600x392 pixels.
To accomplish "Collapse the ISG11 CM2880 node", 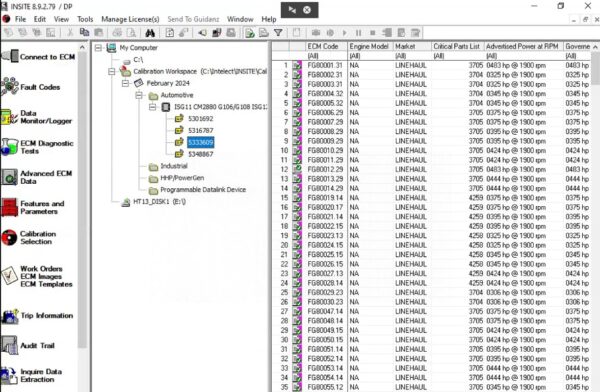I will (x=152, y=107).
